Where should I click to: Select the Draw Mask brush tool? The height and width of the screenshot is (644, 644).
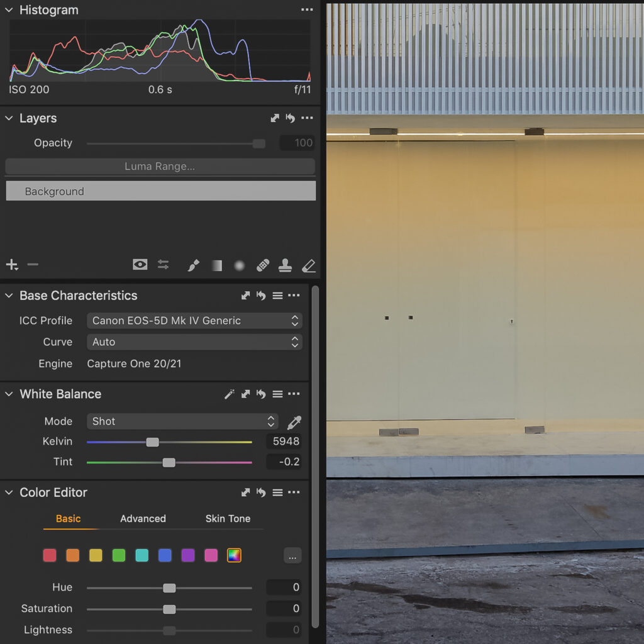pos(194,265)
